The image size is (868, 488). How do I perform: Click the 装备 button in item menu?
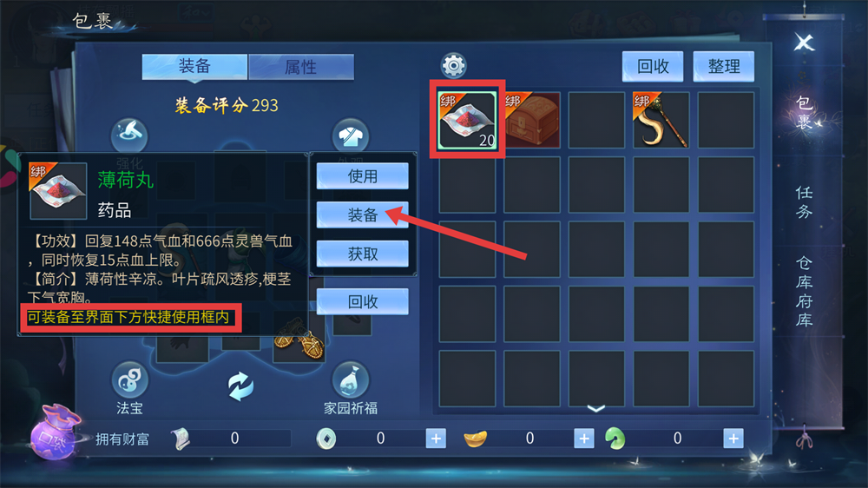click(363, 215)
